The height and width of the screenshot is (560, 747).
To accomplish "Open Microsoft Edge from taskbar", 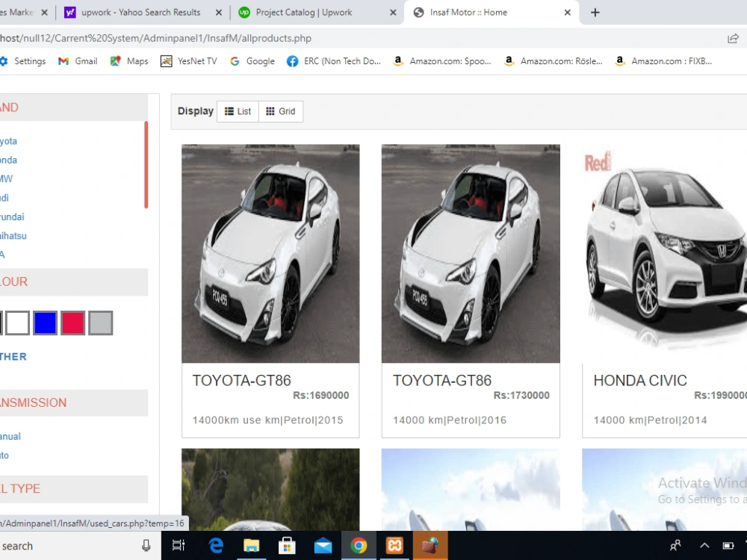I will tap(217, 546).
